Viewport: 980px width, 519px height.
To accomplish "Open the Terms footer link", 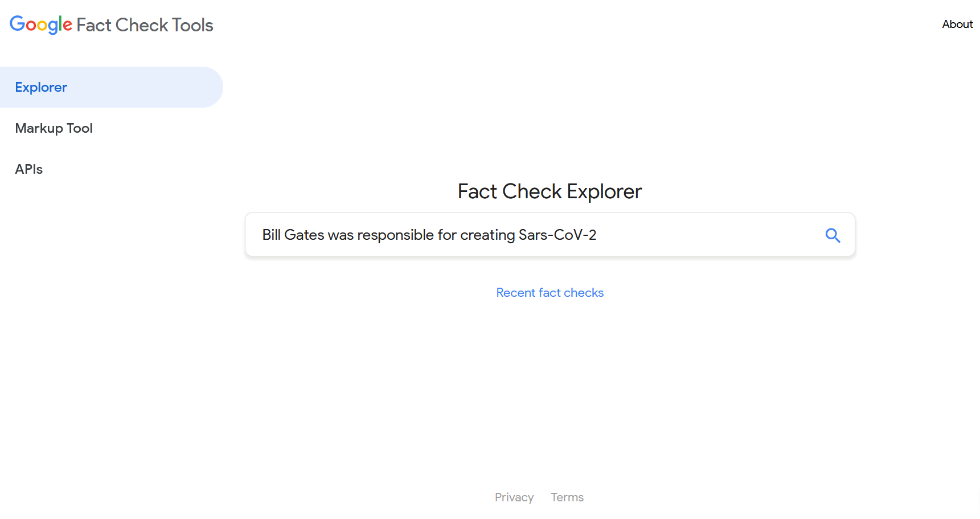I will tap(567, 497).
